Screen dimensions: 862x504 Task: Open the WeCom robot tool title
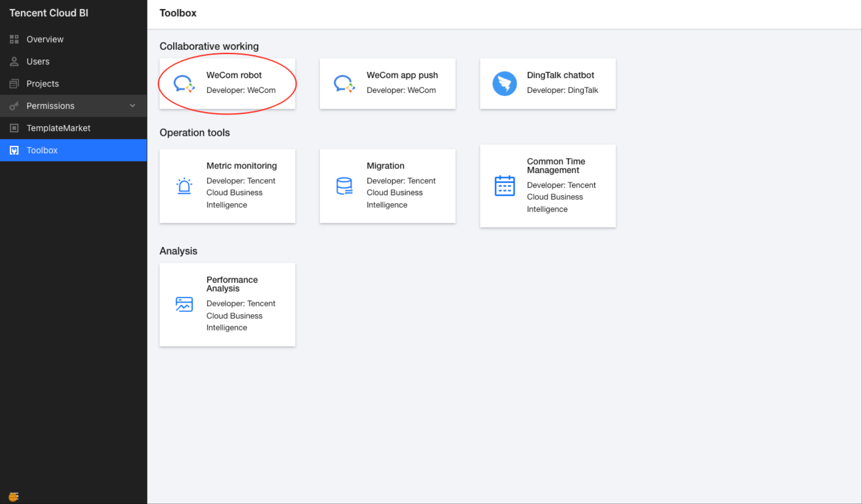[234, 75]
